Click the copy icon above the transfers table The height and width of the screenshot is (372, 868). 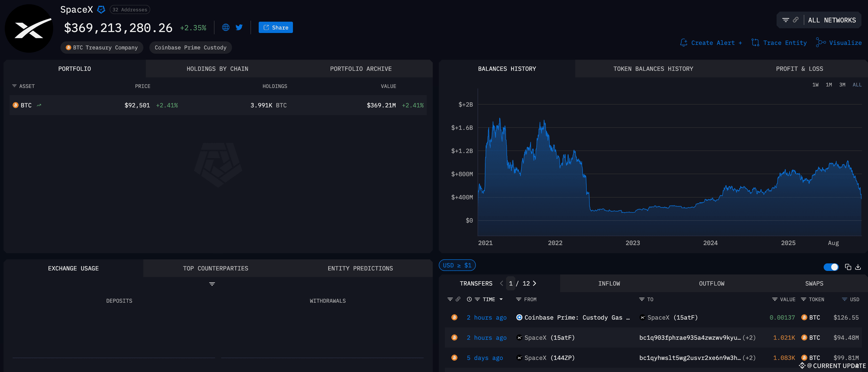coord(848,267)
